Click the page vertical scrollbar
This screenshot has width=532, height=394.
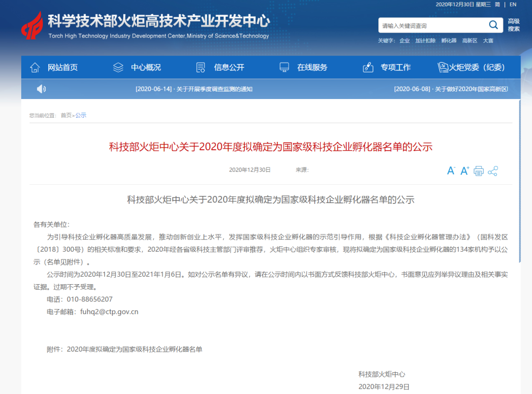coord(520,181)
